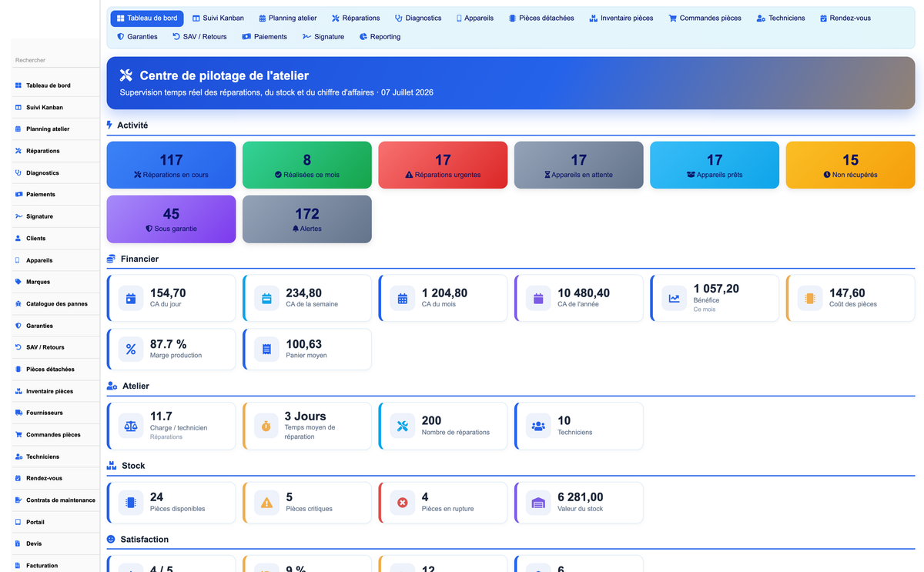Open the 117 Réparations en cours card

[x=171, y=165]
